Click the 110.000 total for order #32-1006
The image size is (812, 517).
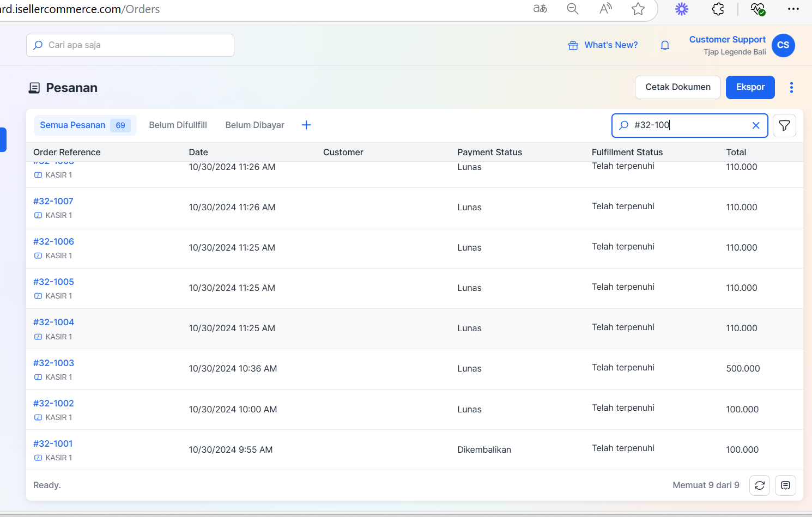pos(742,248)
